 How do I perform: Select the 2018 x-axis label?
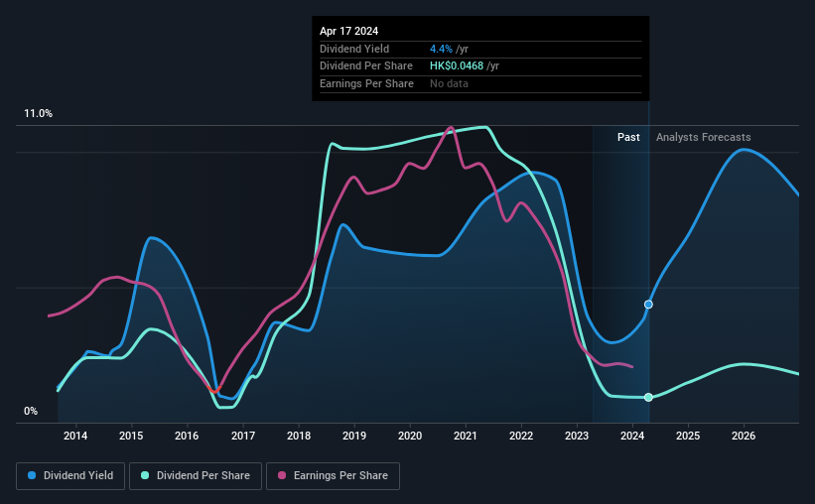pos(299,436)
